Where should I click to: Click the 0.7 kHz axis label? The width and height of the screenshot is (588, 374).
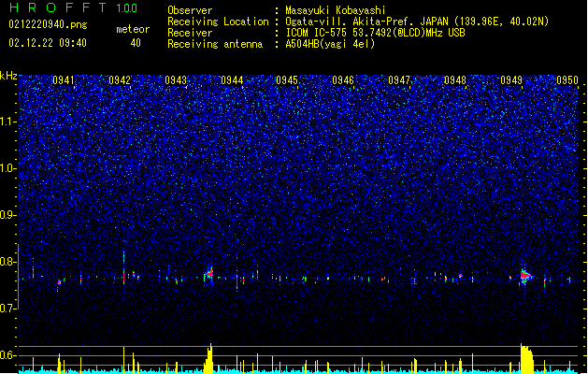(7, 309)
